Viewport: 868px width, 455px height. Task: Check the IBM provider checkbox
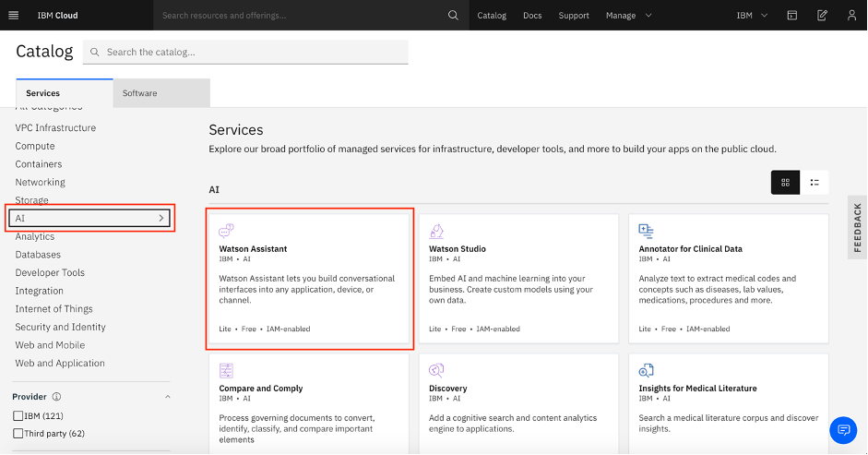[x=18, y=416]
